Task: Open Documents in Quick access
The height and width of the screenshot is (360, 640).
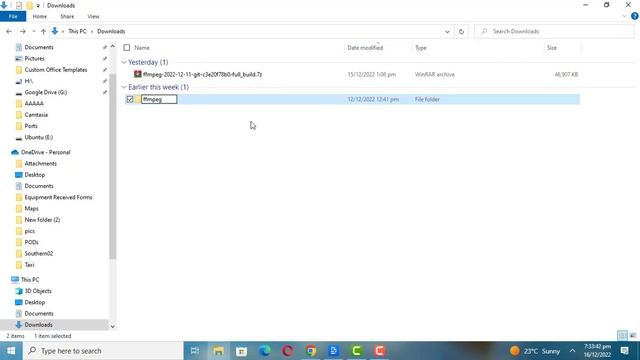Action: [39, 47]
